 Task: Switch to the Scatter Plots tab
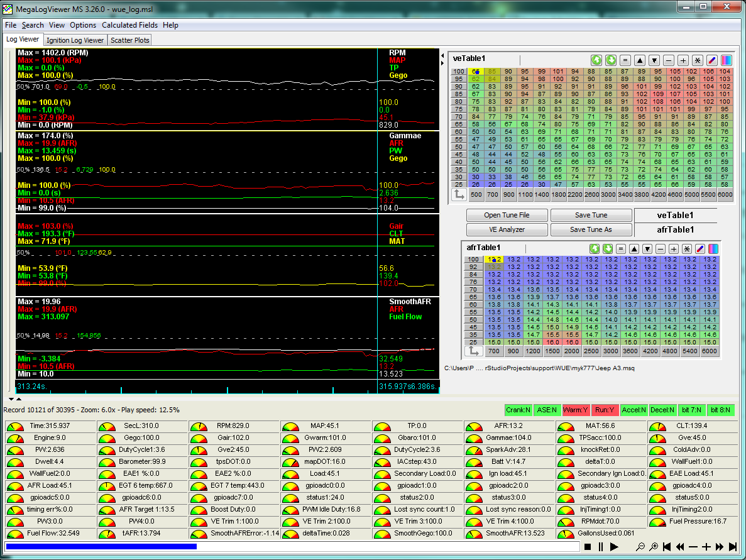tap(130, 40)
